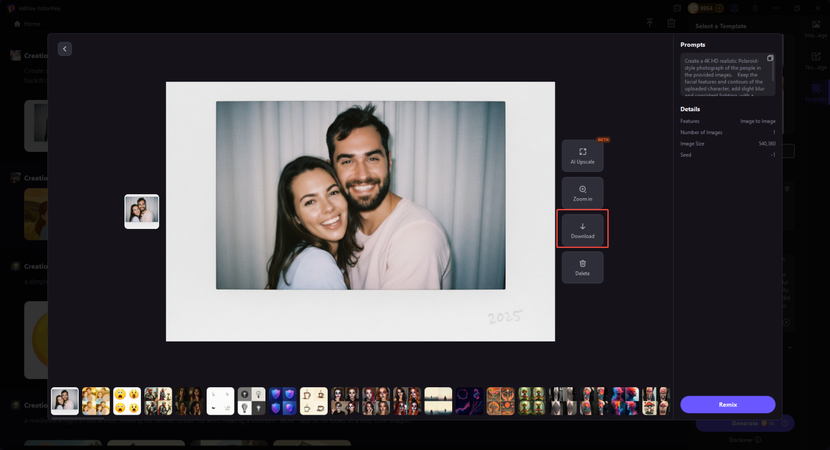Screen dimensions: 830x450
Task: Click the 'Image Size' label
Action: pos(692,143)
